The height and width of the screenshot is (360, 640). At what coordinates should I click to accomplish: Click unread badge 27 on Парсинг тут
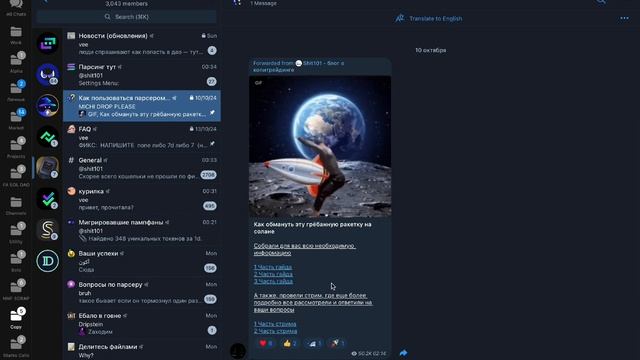[x=211, y=82]
